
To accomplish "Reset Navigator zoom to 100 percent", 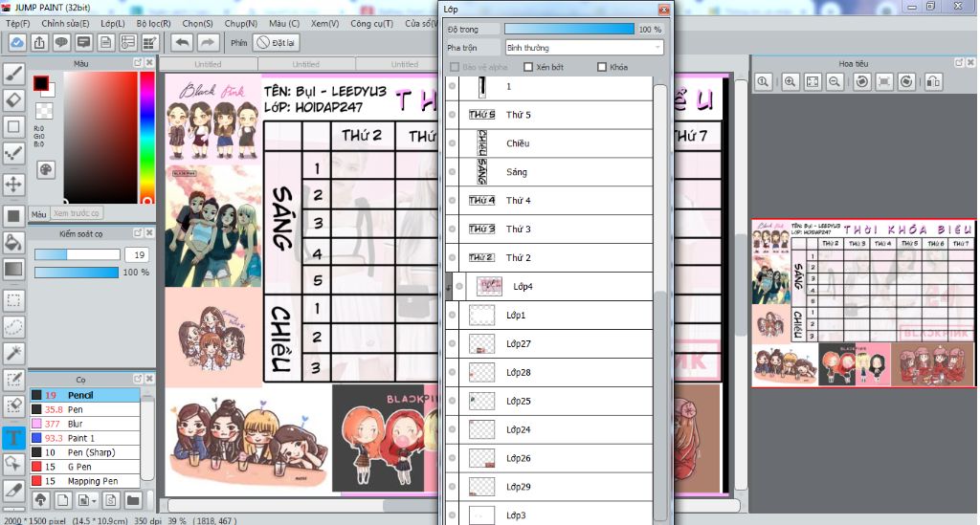I will pos(763,82).
